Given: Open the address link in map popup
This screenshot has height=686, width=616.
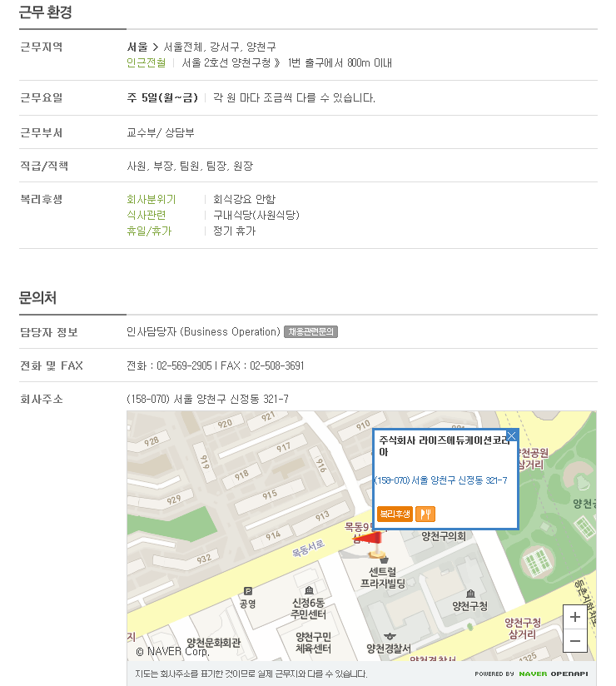Looking at the screenshot, I should (x=441, y=480).
